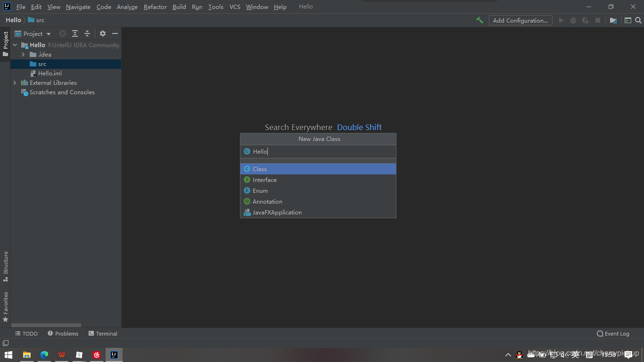644x362 pixels.
Task: Open the Refactor menu
Action: pos(155,7)
